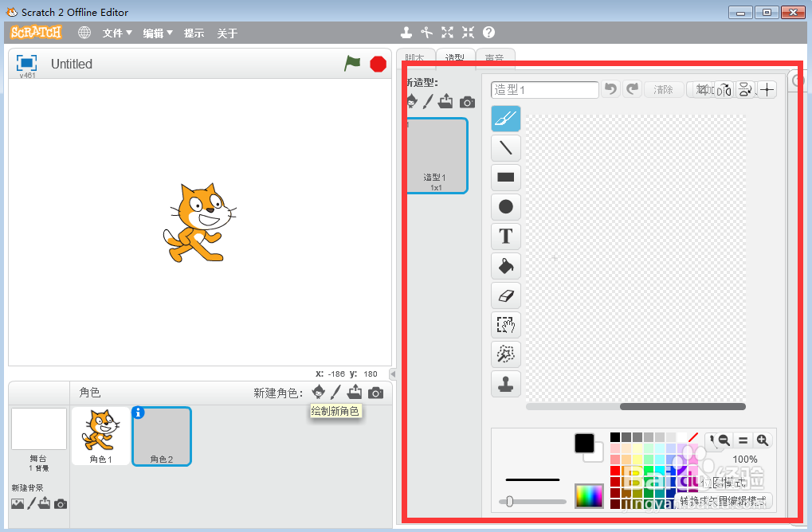Upload backdrop from file

(45, 503)
